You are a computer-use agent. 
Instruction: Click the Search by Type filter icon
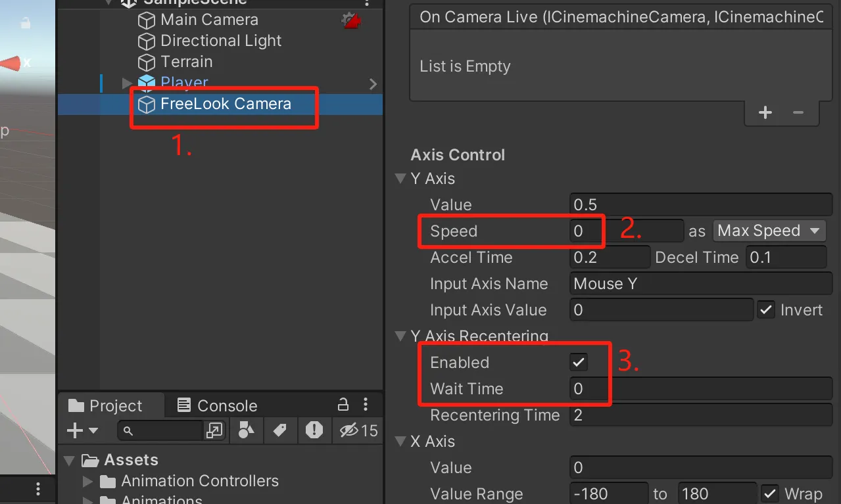[x=246, y=430]
